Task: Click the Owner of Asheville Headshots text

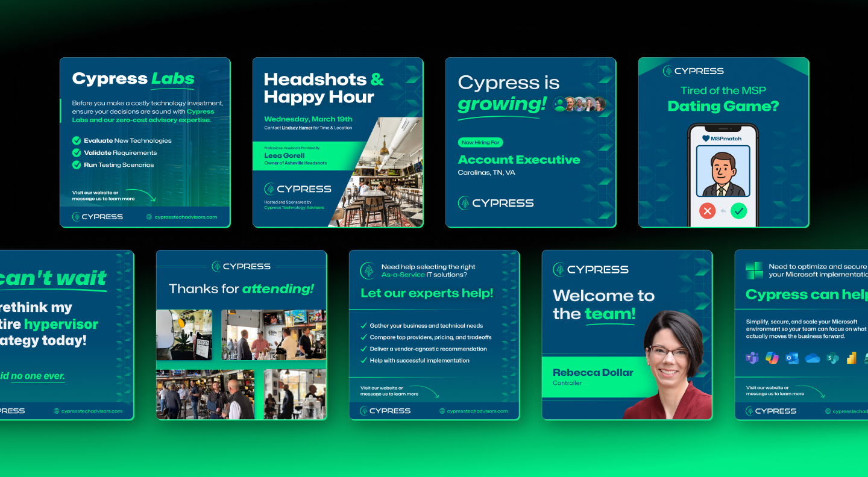Action: 295,163
